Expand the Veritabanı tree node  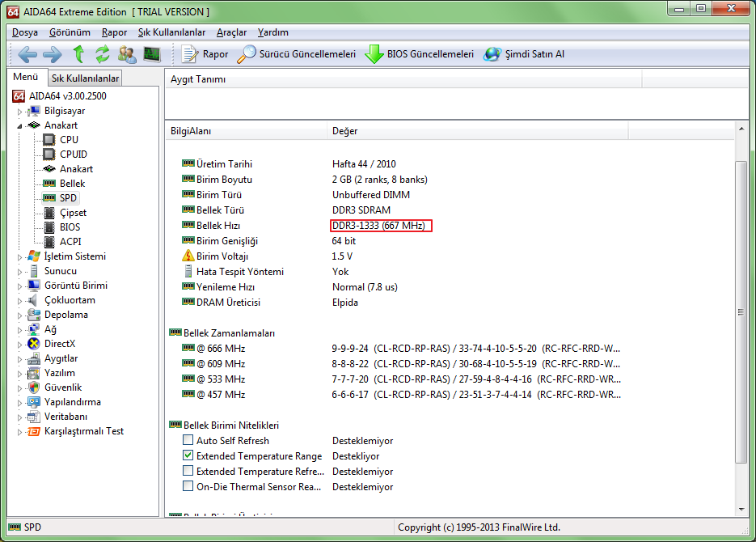[x=19, y=417]
